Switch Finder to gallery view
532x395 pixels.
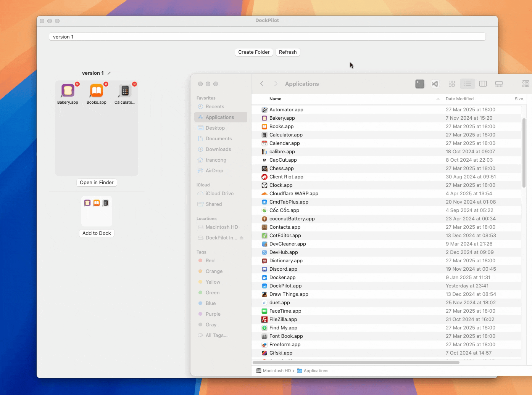tap(499, 84)
